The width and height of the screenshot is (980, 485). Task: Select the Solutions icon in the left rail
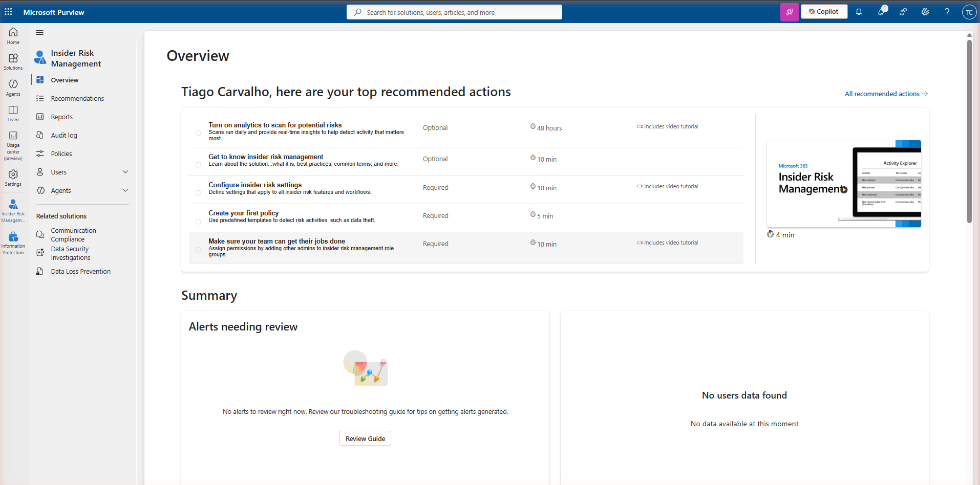(x=12, y=61)
